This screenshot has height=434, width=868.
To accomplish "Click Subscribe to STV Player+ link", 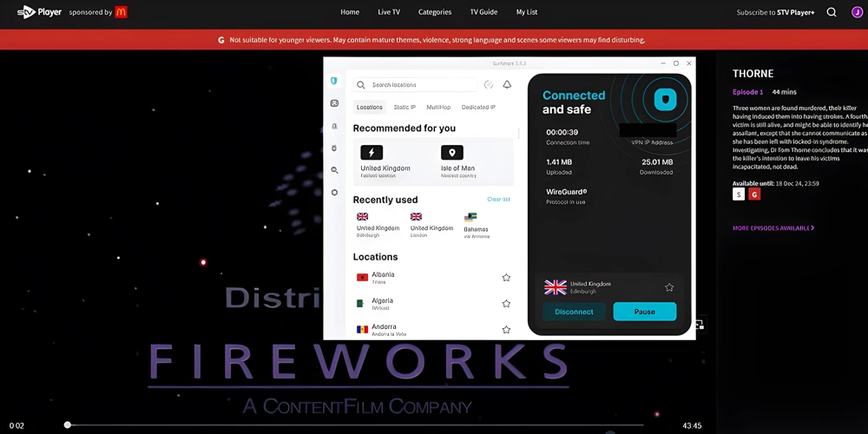I will click(775, 12).
